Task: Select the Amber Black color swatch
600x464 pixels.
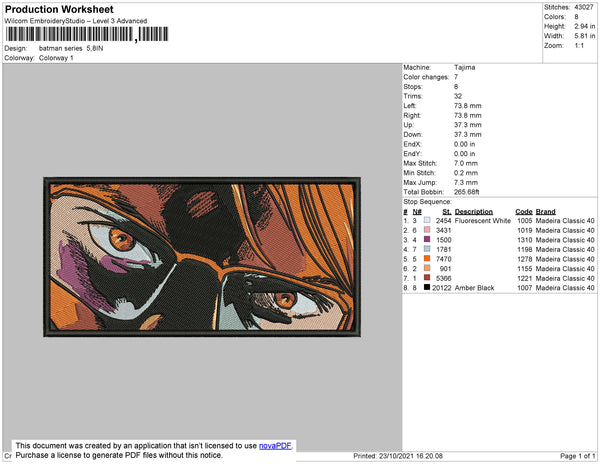Action: [x=427, y=287]
